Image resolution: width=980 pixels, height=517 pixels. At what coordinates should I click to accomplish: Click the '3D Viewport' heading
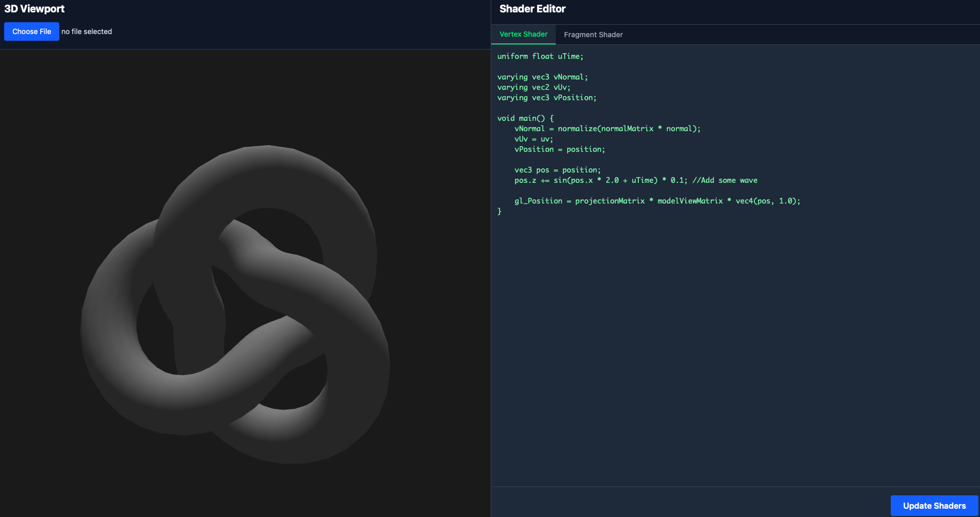pos(35,9)
